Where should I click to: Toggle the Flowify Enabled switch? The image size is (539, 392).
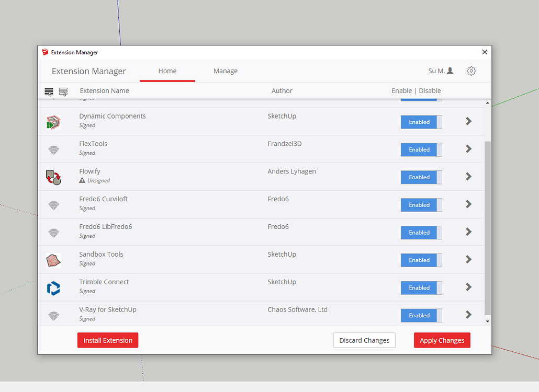pyautogui.click(x=421, y=177)
